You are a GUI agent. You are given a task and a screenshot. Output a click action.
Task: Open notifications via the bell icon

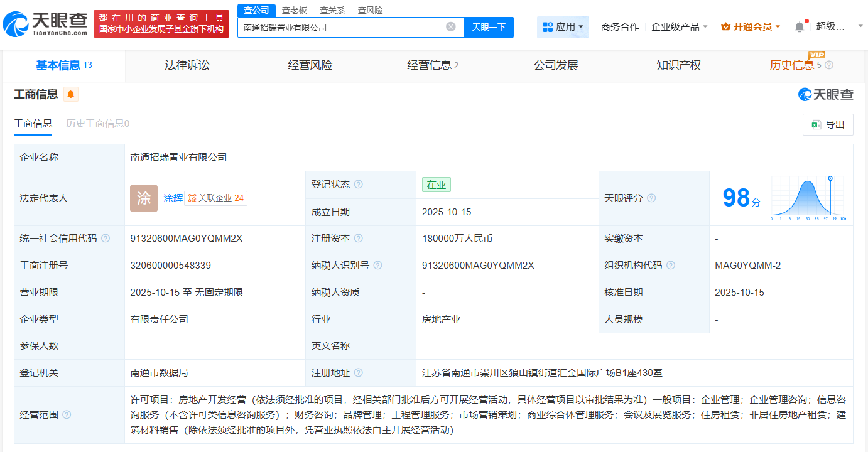(798, 25)
